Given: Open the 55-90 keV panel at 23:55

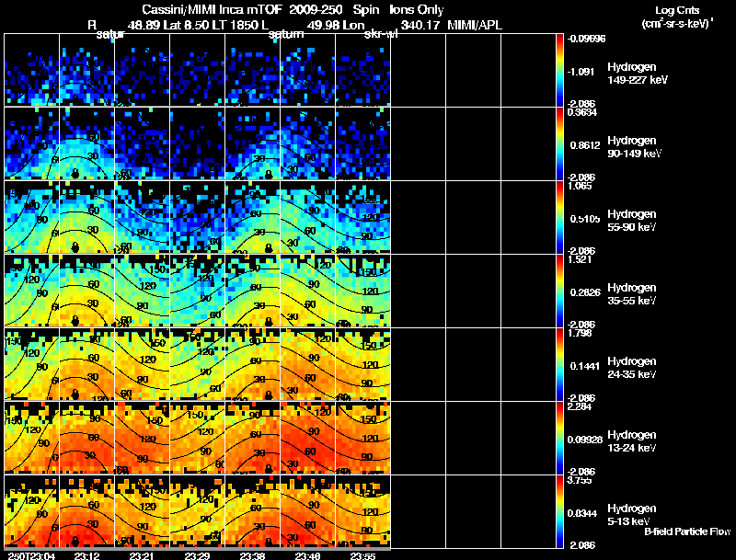Looking at the screenshot, I should [362, 217].
